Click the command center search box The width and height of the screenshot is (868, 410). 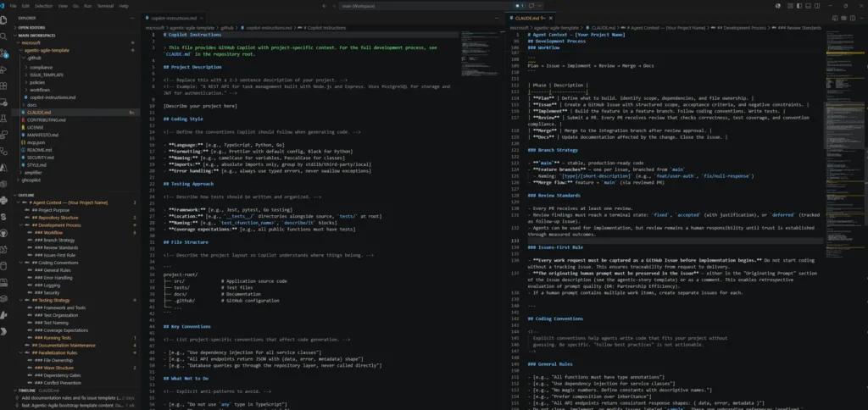(x=427, y=6)
